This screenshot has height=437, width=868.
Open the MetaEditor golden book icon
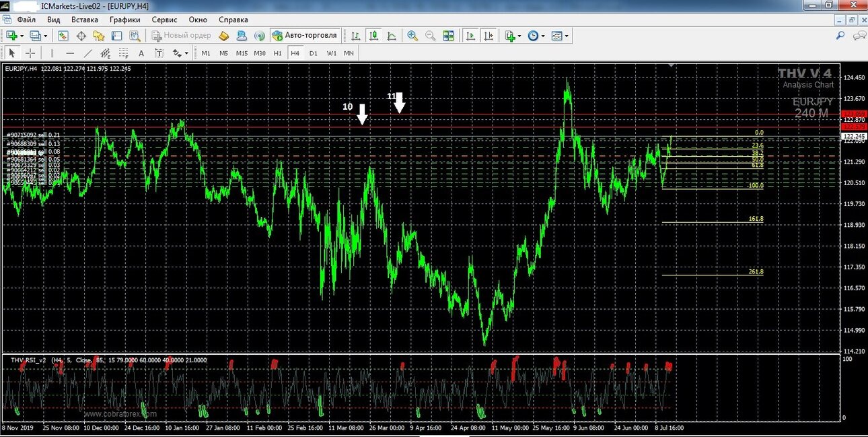(x=224, y=36)
